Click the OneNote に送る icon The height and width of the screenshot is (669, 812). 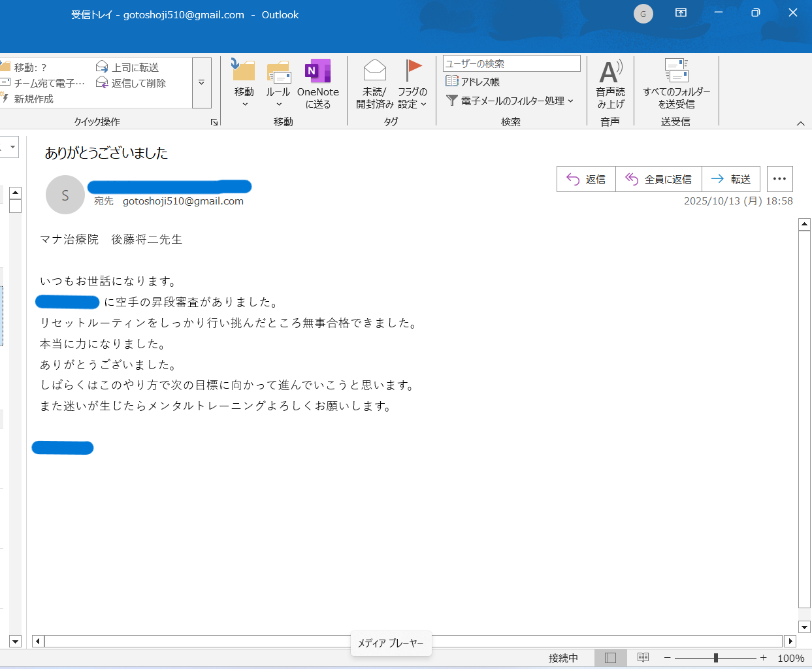[x=317, y=72]
